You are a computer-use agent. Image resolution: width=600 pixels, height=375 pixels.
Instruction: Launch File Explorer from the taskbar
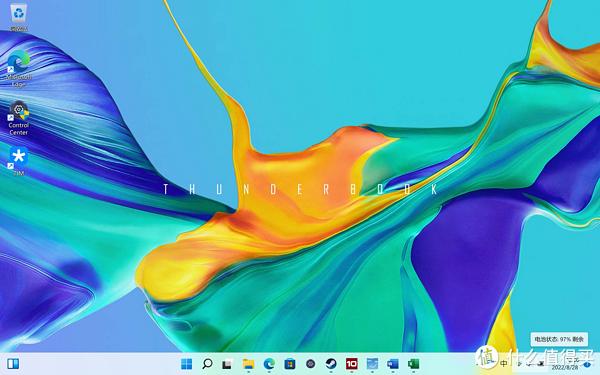(x=248, y=364)
